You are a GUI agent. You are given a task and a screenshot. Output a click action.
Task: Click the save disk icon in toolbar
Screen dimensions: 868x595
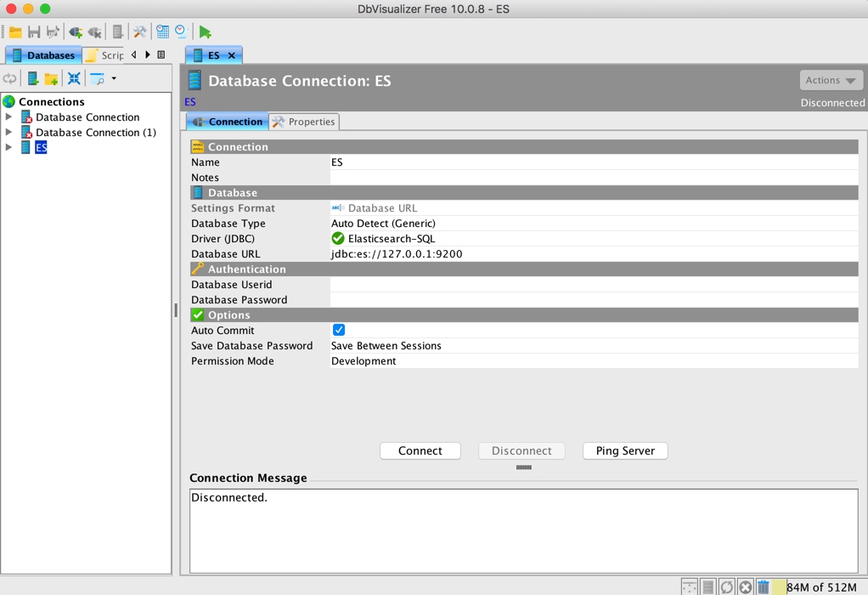(34, 32)
